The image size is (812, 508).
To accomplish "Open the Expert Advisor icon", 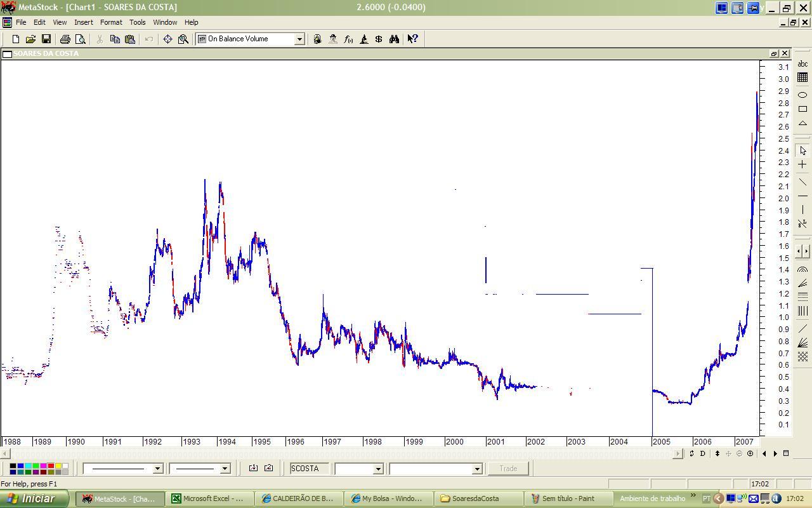I will point(317,39).
